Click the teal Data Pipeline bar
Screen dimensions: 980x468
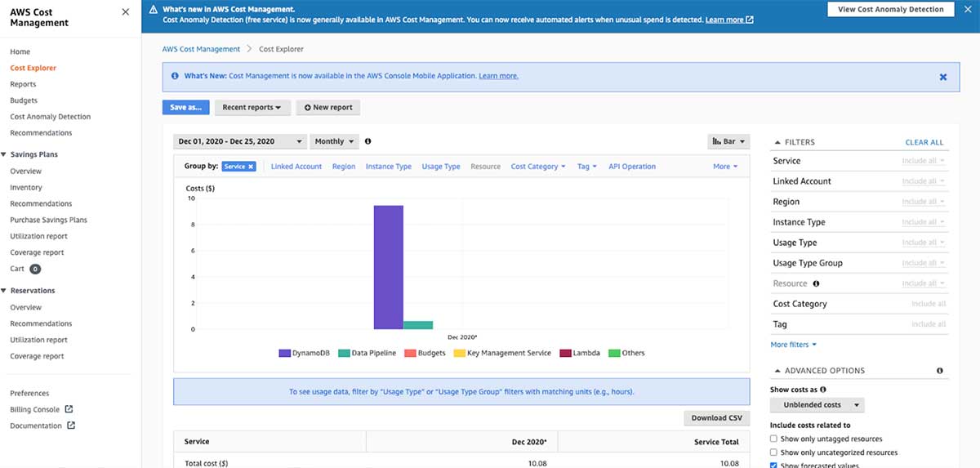(418, 325)
